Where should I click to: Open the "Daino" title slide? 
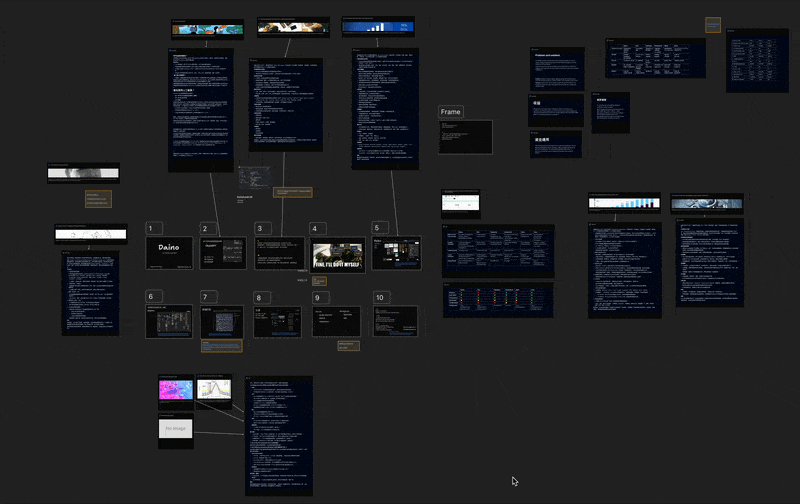coord(169,253)
